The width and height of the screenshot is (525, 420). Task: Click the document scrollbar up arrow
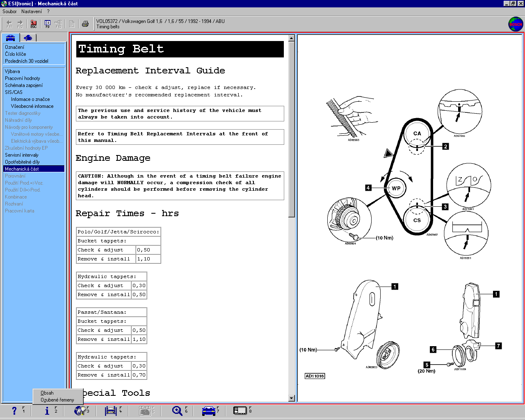[x=292, y=38]
